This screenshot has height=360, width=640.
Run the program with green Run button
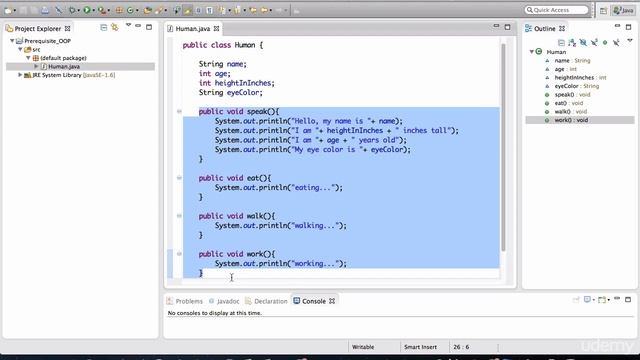[87, 10]
